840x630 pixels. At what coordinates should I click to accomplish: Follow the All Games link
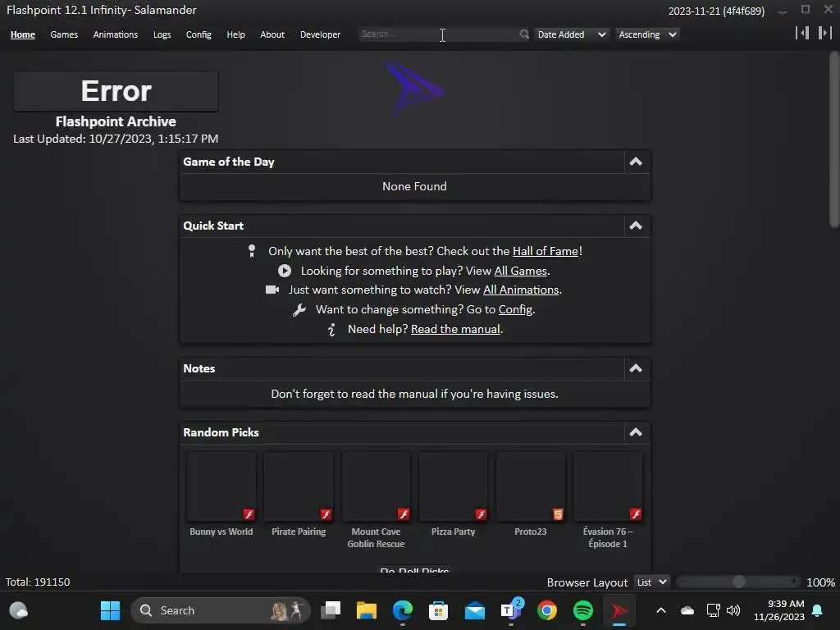click(520, 271)
